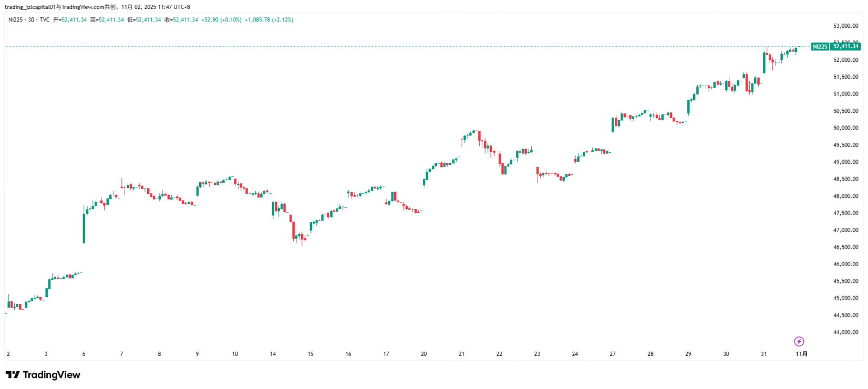
Task: Click the NI225 · 30 · TVC legend title
Action: (x=29, y=20)
